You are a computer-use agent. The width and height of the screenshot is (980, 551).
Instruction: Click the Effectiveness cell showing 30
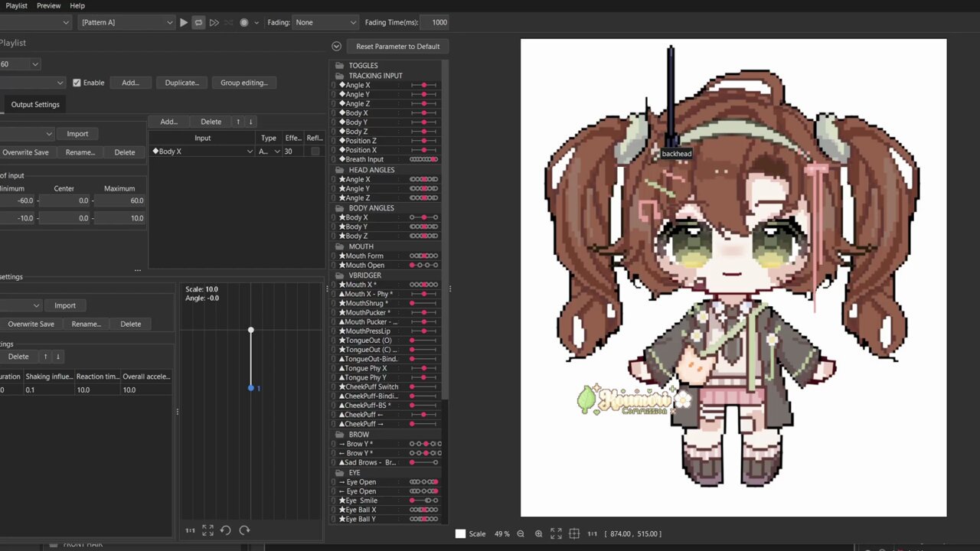coord(293,152)
